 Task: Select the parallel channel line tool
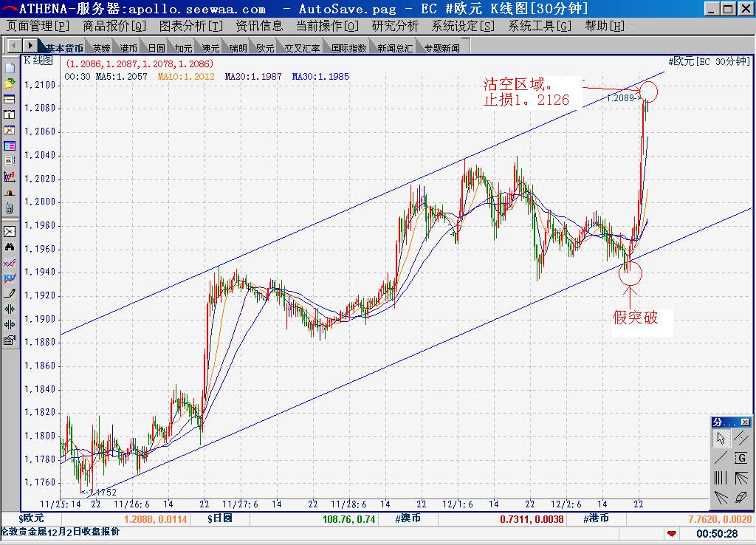[x=741, y=438]
